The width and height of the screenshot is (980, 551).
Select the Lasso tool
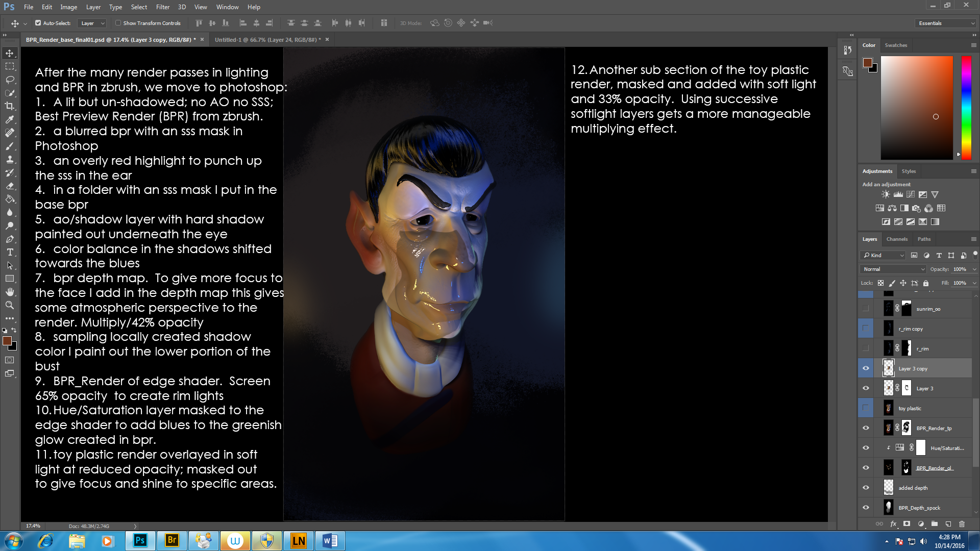[x=10, y=80]
